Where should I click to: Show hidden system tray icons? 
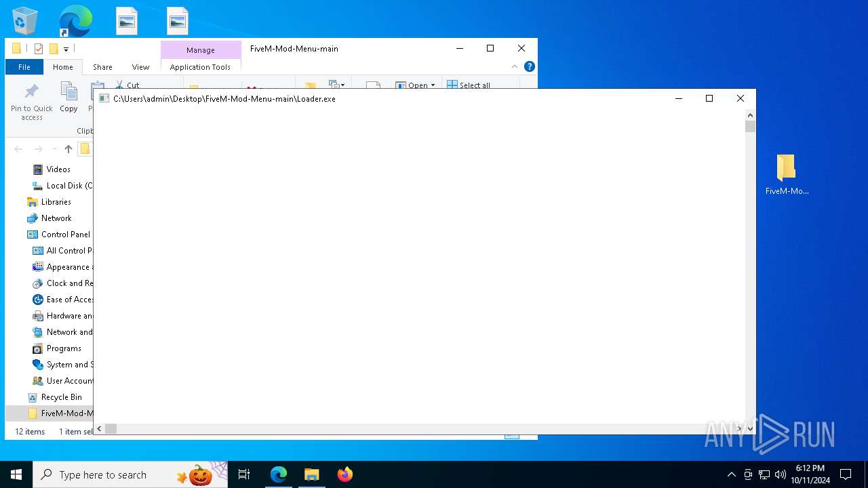(x=731, y=474)
